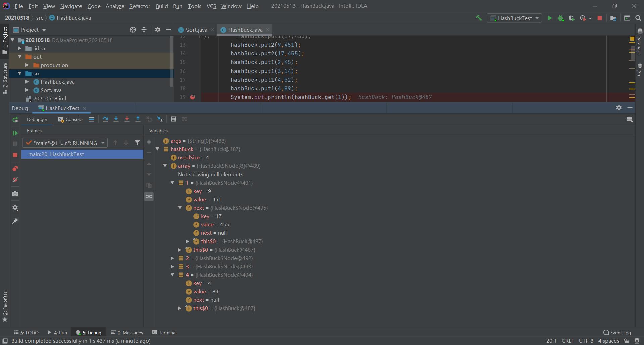644x345 pixels.
Task: Collapse the array variable node
Action: coord(165,166)
